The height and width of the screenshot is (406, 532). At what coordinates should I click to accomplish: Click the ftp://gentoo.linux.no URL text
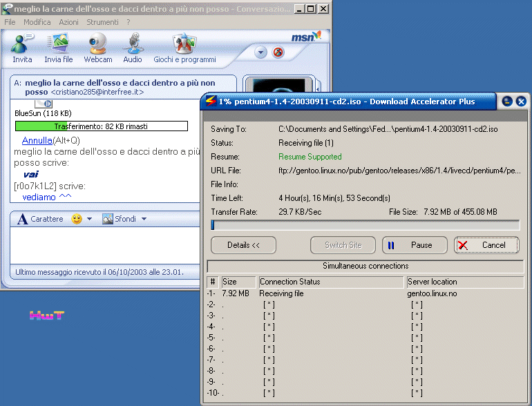[x=399, y=171]
